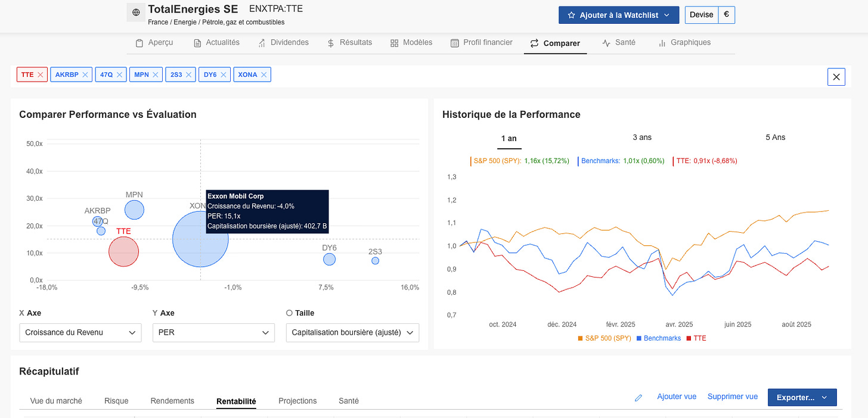This screenshot has height=418, width=868.
Task: Click the Actualités document icon
Action: [197, 43]
